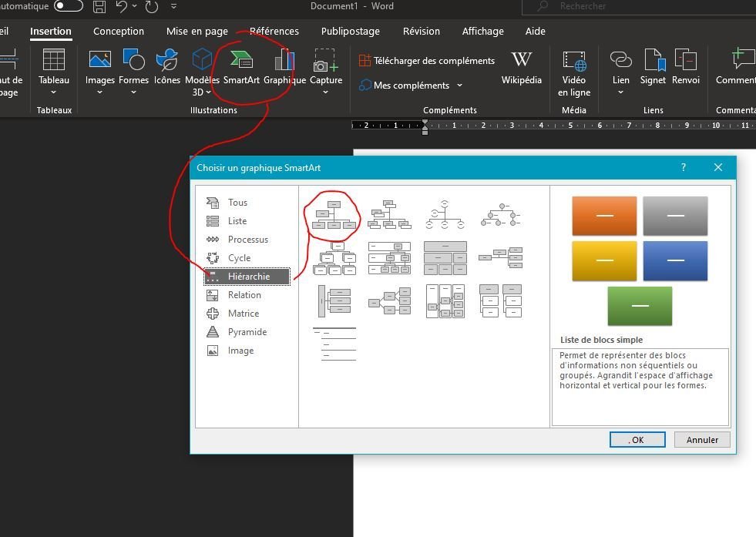The height and width of the screenshot is (537, 756).
Task: Click into the Rechercher search box
Action: coord(639,6)
